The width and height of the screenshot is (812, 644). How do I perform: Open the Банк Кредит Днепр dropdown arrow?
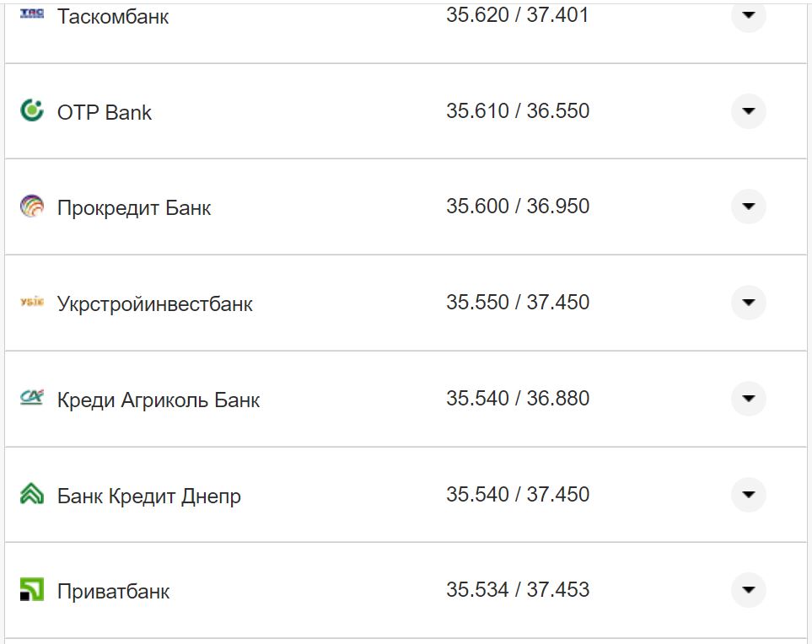(747, 496)
